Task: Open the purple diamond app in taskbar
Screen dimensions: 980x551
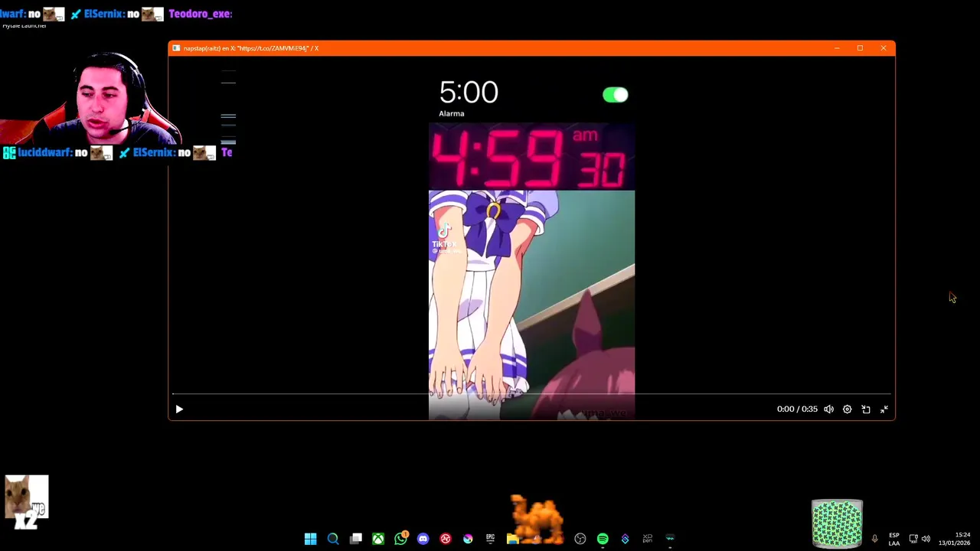Action: 625,539
